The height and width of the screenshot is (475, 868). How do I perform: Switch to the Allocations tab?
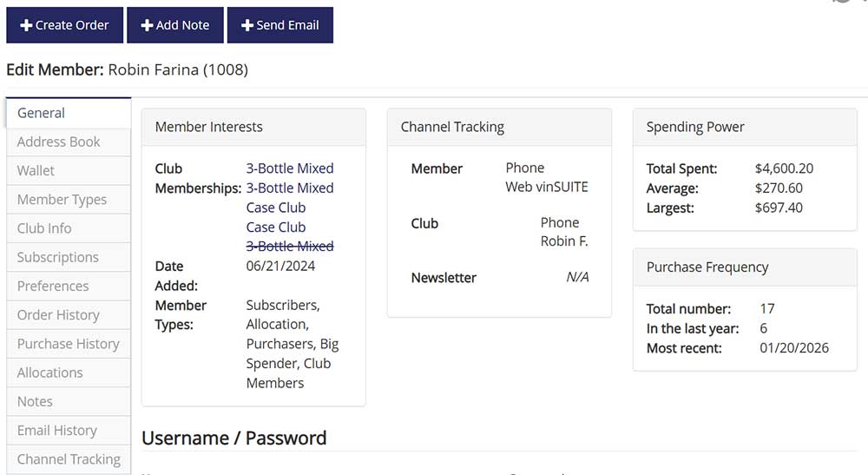[69, 372]
